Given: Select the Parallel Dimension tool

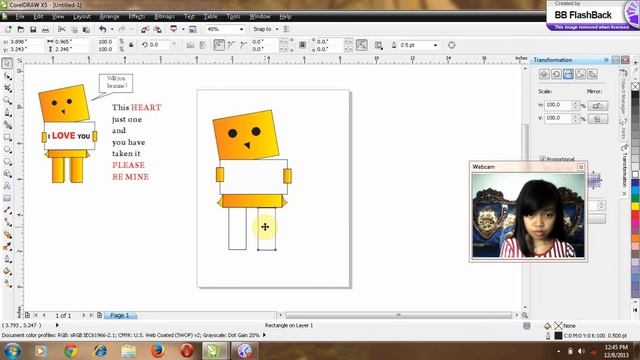Looking at the screenshot, I should click(7, 210).
